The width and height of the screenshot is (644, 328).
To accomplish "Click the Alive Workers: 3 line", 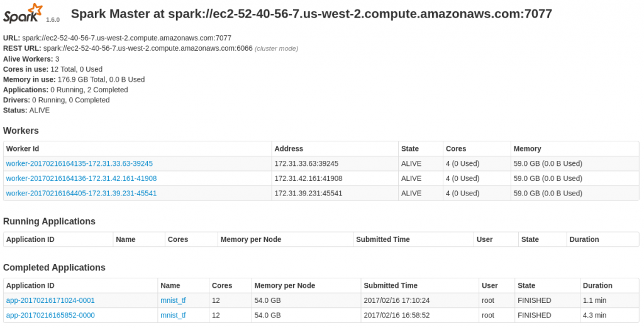I will point(31,58).
